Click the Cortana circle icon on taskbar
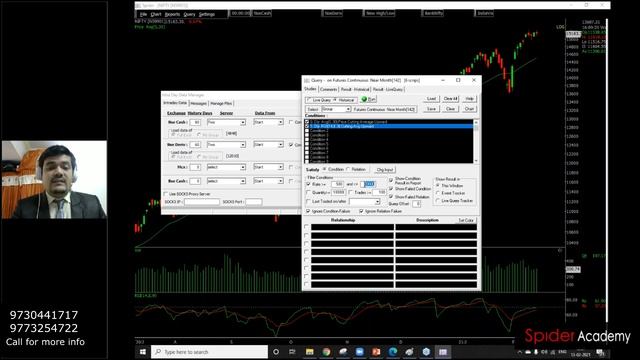 point(276,352)
